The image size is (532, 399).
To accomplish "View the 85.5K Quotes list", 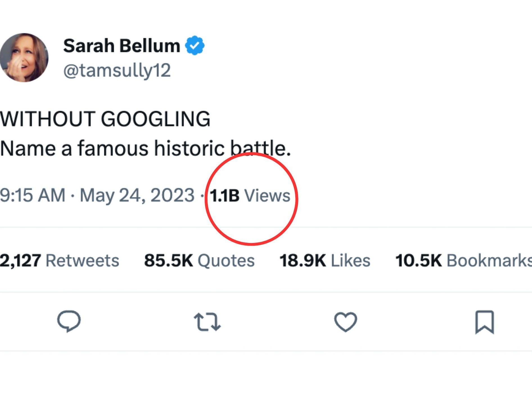I will tap(199, 260).
